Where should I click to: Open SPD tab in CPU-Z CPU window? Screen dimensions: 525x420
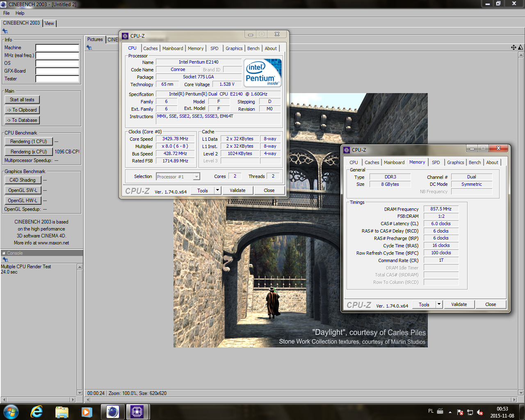[215, 48]
